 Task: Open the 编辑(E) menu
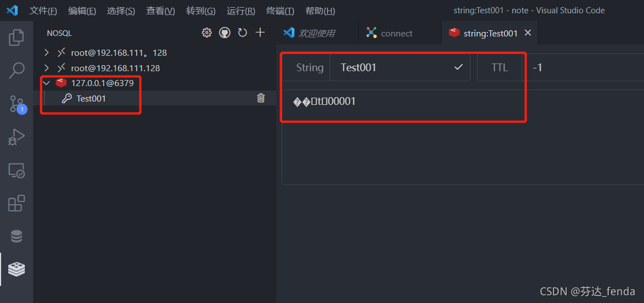point(82,11)
